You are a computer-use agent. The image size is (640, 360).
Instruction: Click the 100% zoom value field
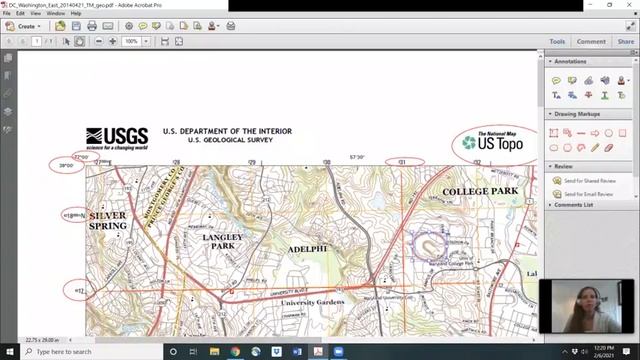[131, 41]
